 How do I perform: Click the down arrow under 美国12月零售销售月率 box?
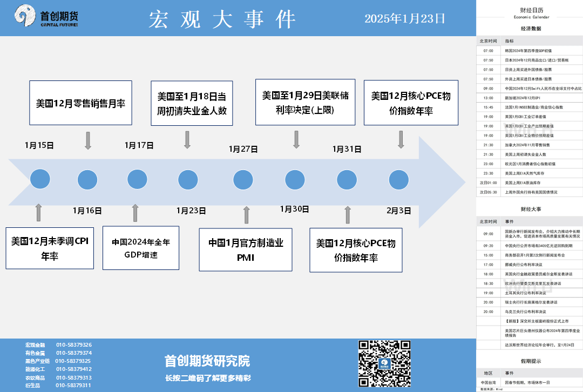pos(88,140)
